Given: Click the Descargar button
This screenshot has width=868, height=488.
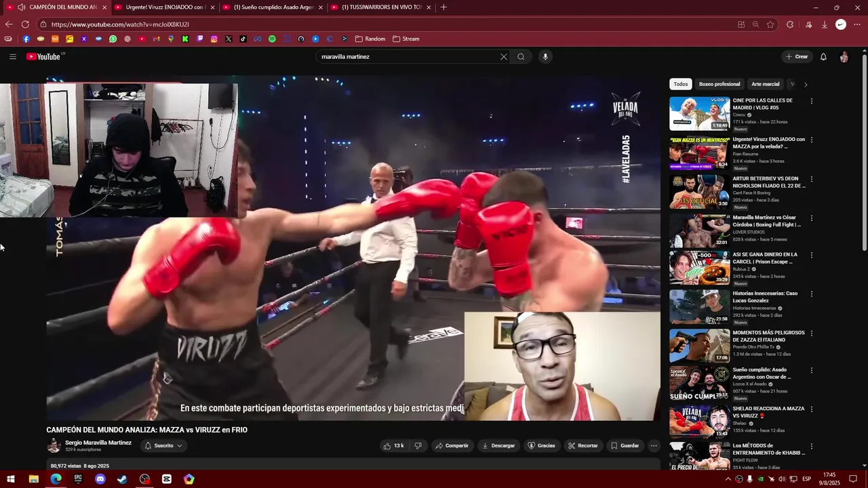Looking at the screenshot, I should 498,445.
